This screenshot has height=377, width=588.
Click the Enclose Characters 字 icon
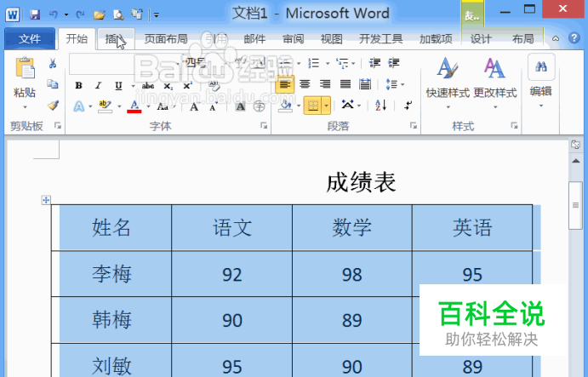tap(260, 107)
